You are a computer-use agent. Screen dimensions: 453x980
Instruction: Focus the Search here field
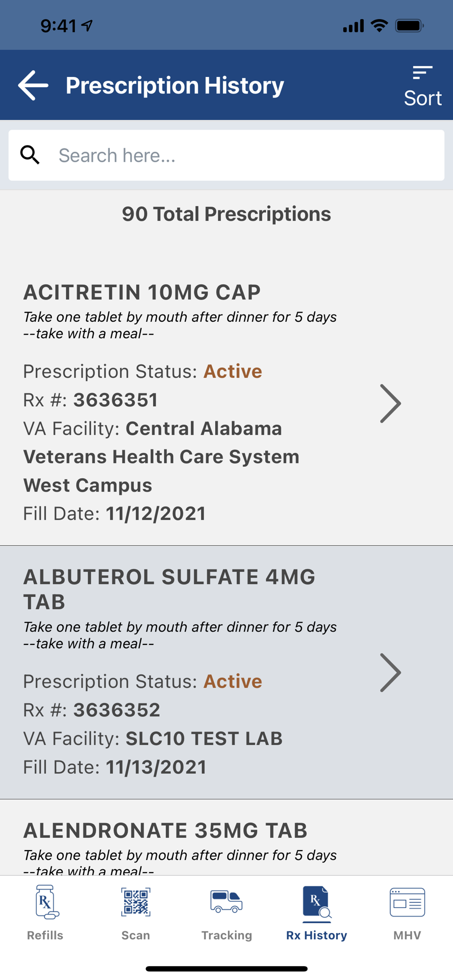[x=245, y=155]
